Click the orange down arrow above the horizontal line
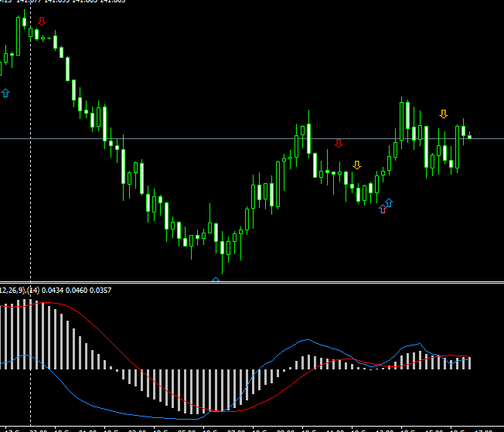 [x=443, y=114]
